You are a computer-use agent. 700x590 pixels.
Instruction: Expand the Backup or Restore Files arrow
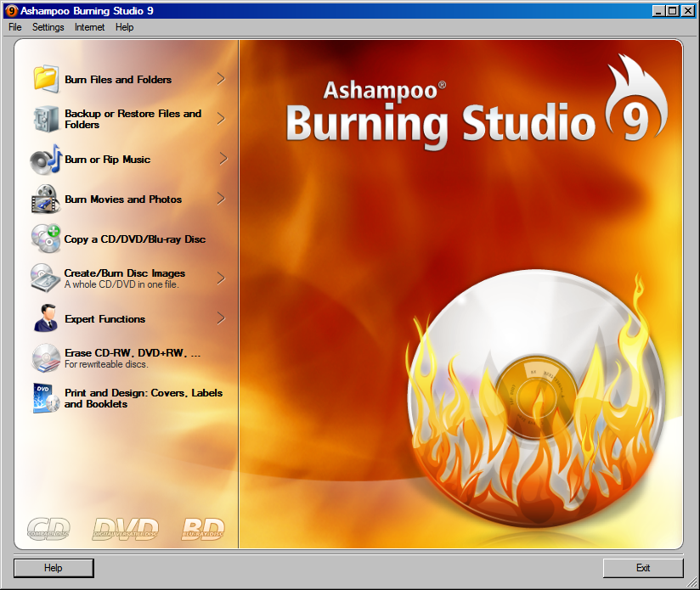[x=221, y=119]
